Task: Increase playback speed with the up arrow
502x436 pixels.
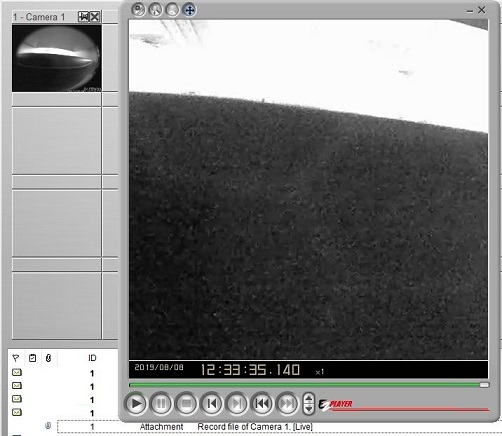Action: [x=309, y=398]
